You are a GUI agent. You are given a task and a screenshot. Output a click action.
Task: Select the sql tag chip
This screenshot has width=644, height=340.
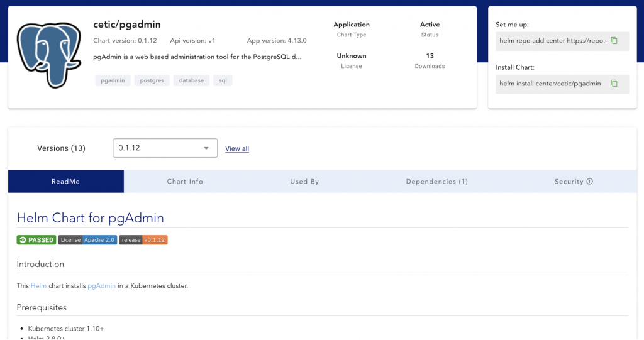click(x=223, y=80)
